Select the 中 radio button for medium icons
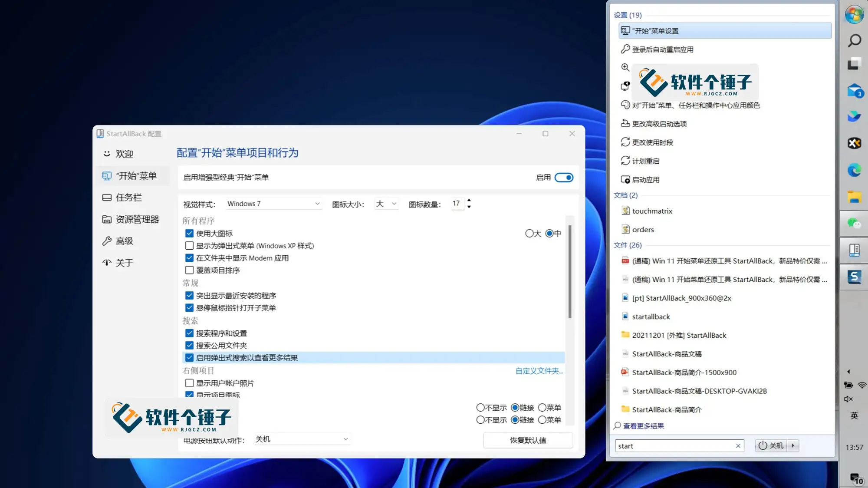 pyautogui.click(x=549, y=234)
